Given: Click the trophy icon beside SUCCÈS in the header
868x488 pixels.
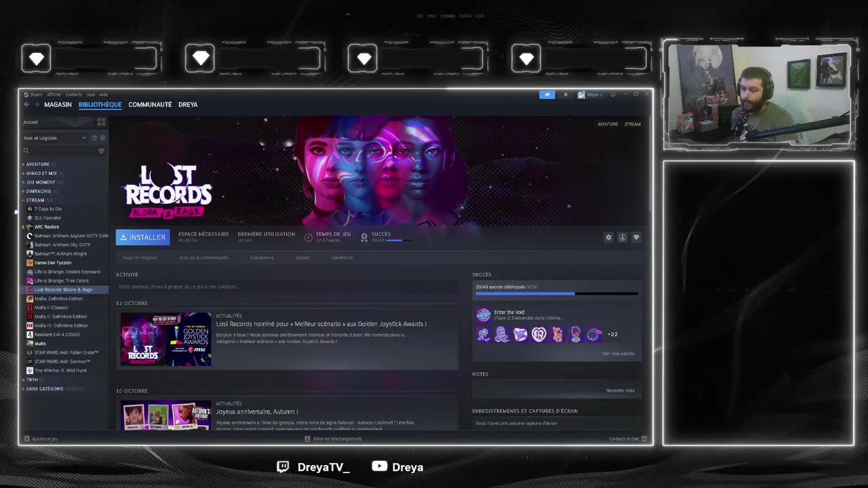Looking at the screenshot, I should click(x=364, y=237).
